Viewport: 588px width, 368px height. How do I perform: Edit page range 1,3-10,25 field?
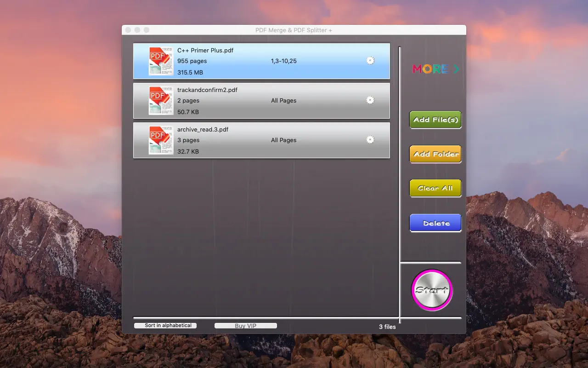tap(283, 61)
